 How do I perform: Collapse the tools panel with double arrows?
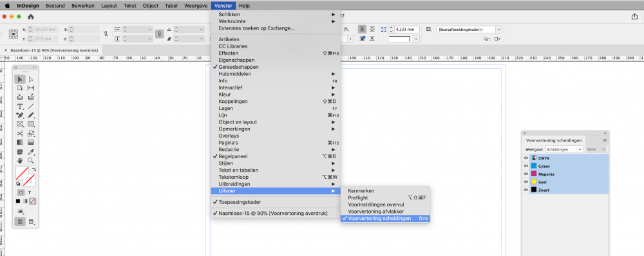point(35,68)
